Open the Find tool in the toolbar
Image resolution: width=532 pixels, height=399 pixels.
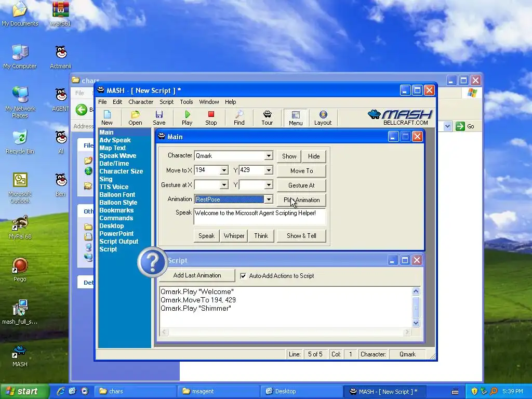(x=239, y=118)
